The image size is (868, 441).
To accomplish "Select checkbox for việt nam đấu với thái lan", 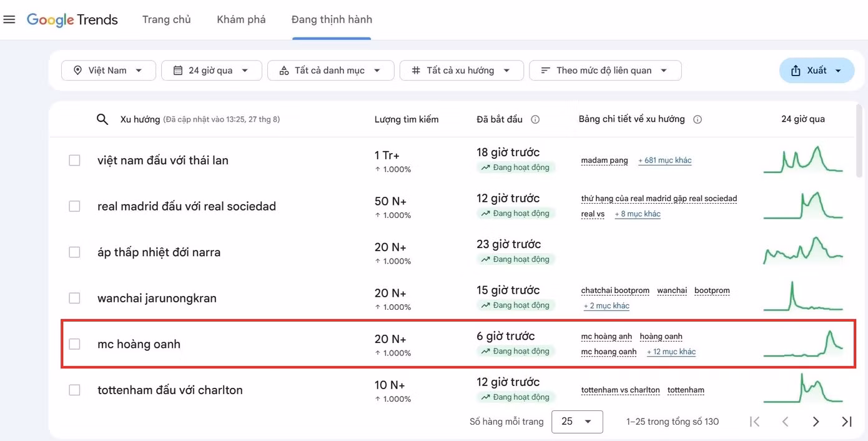I will tap(74, 161).
